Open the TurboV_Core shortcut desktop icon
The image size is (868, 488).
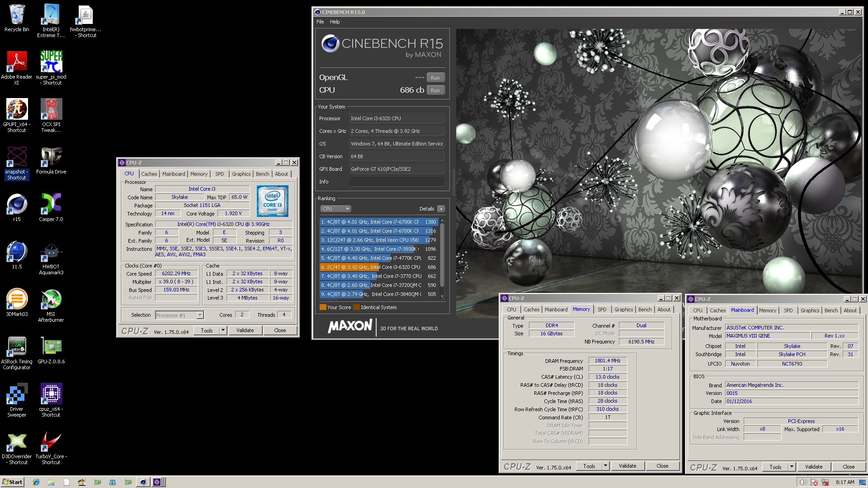[x=51, y=448]
